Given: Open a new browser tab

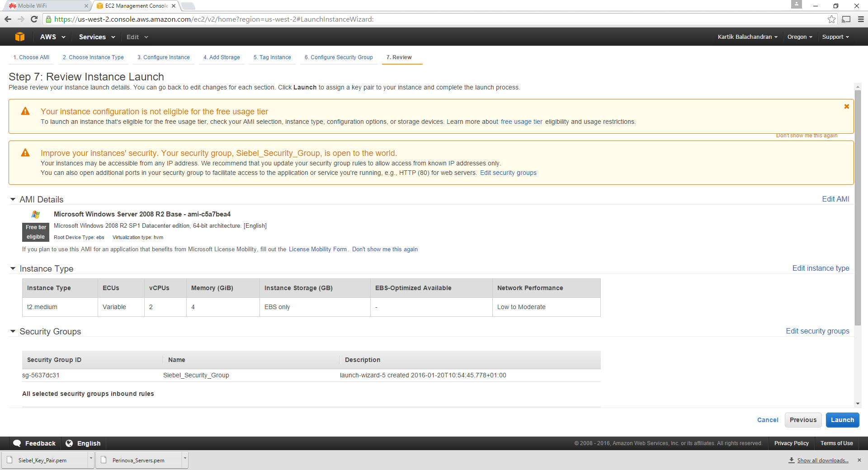Looking at the screenshot, I should (188, 6).
